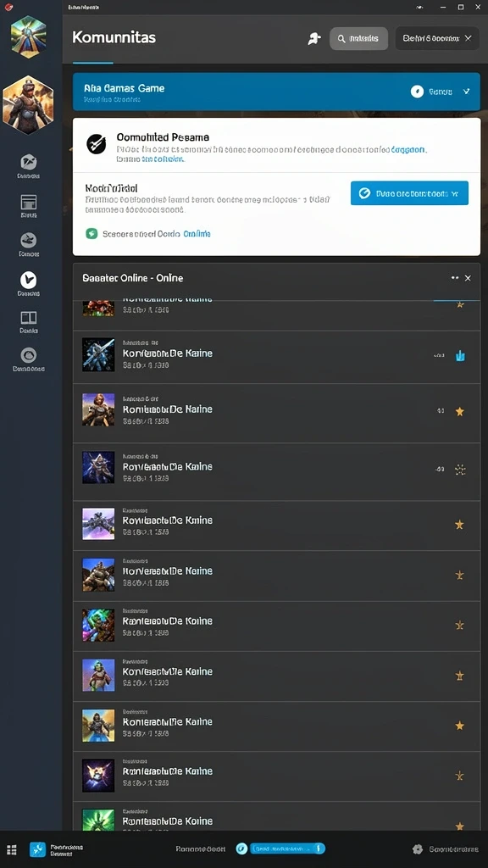Image resolution: width=488 pixels, height=868 pixels.
Task: Click the blue button in white card
Action: pos(409,193)
